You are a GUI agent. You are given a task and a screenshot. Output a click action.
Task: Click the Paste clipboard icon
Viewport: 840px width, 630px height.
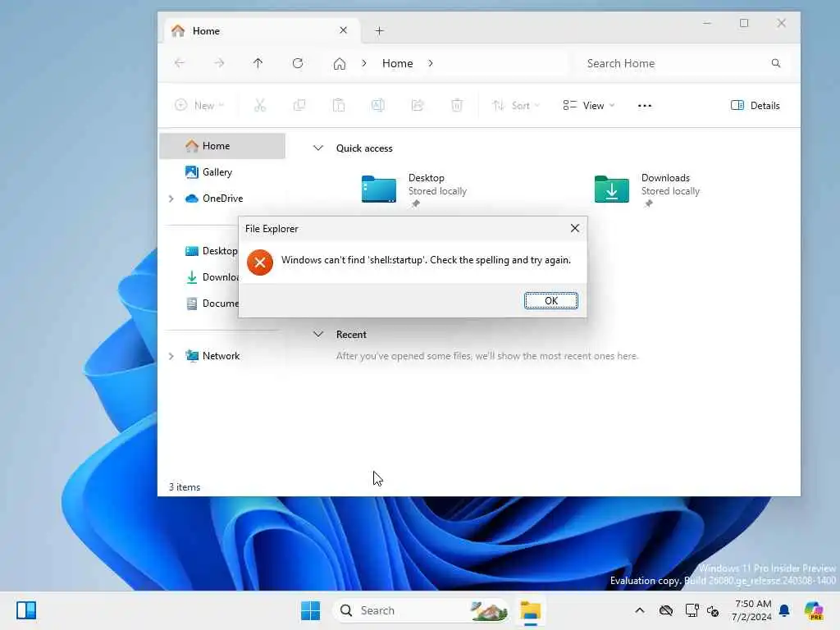339,106
